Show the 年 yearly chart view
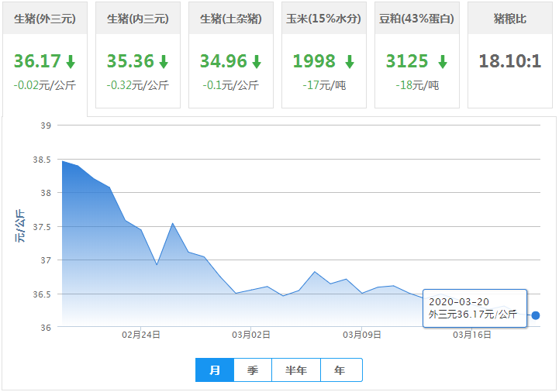Screen dimensions: 559x392 (340, 370)
